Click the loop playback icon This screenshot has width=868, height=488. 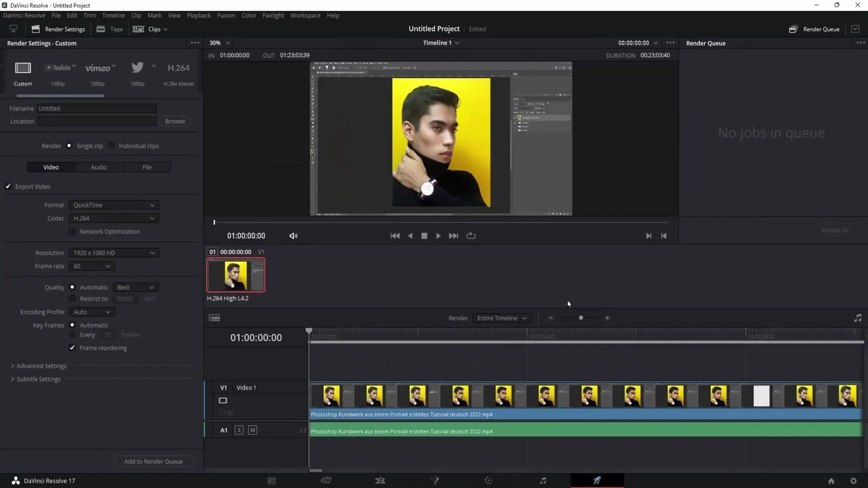(x=471, y=235)
